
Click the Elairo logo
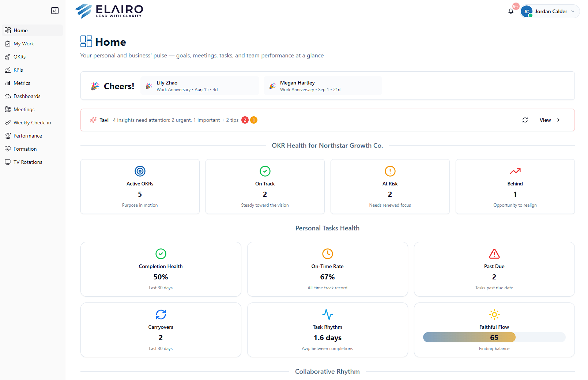(109, 11)
